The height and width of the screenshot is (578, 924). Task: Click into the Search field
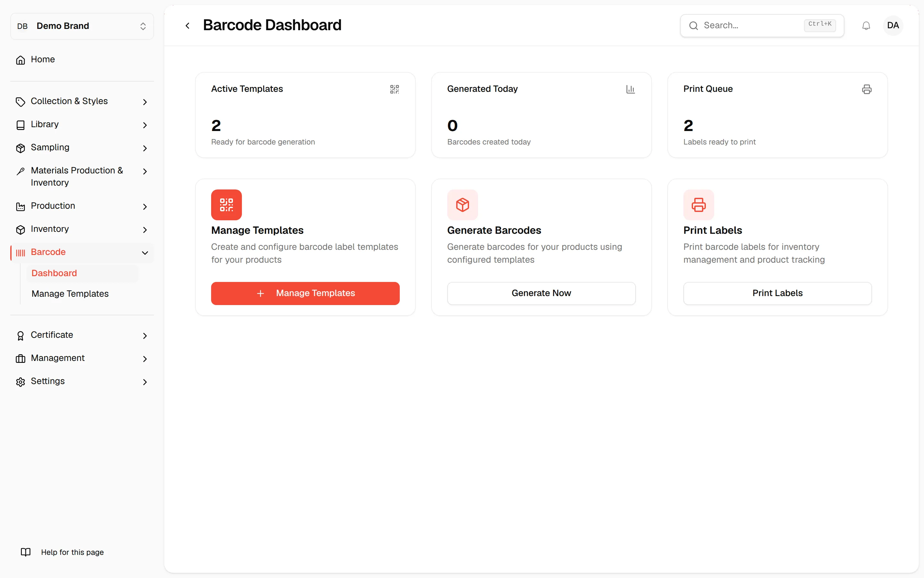[762, 26]
